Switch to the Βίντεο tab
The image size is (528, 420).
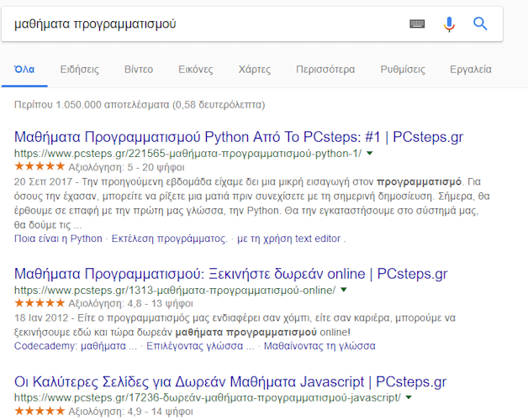139,70
